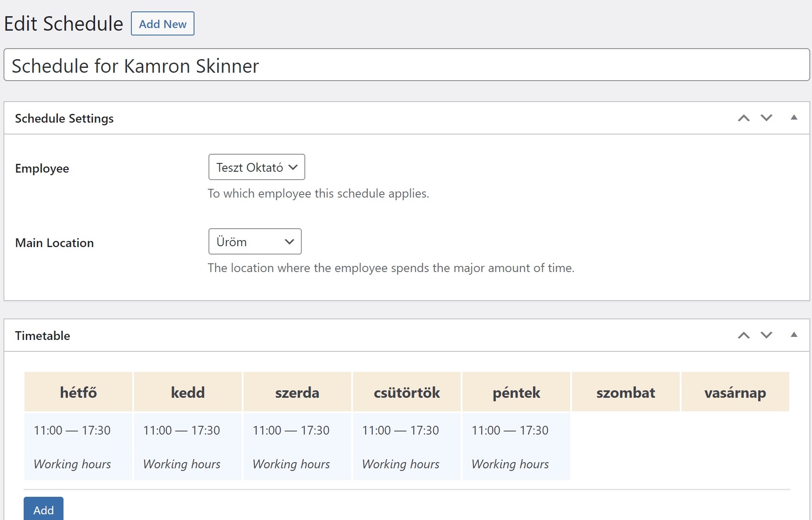Screen dimensions: 812x520
Task: Select the péntek working hours slot
Action: click(x=516, y=446)
